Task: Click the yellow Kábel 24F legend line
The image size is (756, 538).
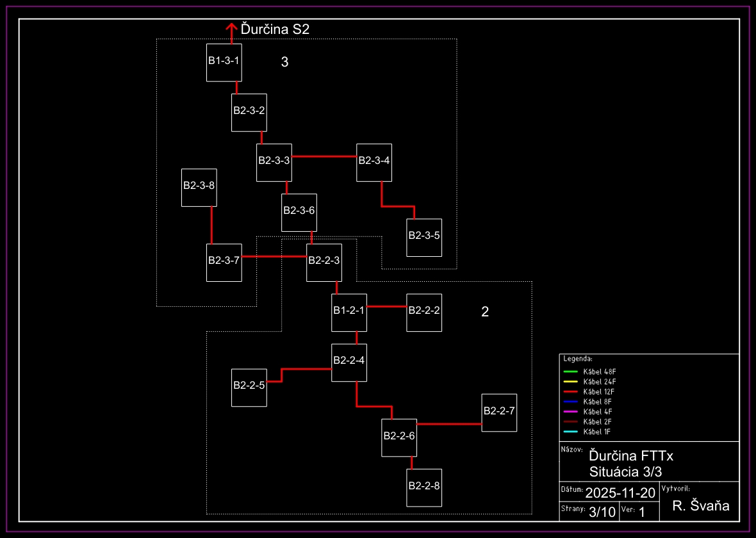Action: pyautogui.click(x=570, y=382)
